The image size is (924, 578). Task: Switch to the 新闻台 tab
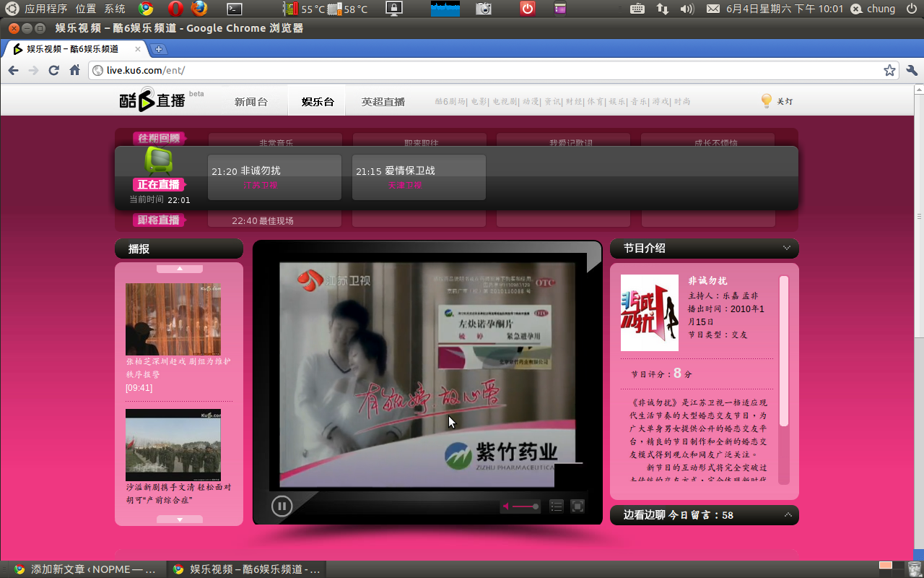[251, 102]
